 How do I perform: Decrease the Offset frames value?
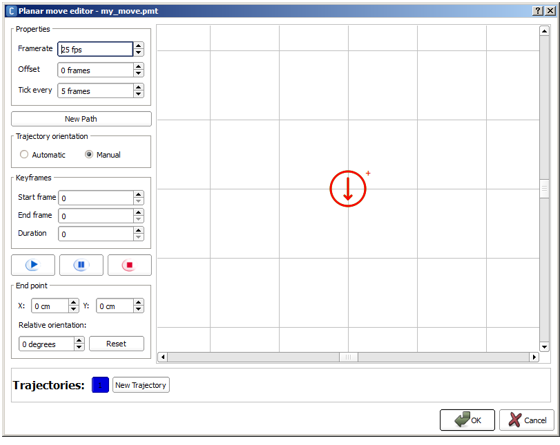click(139, 74)
